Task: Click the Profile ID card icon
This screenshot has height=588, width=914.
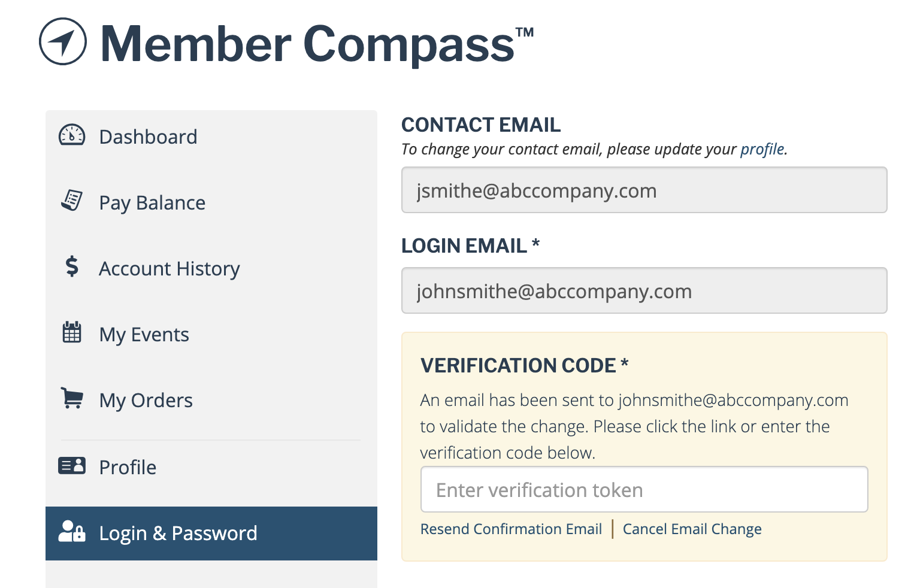Action: pos(72,465)
